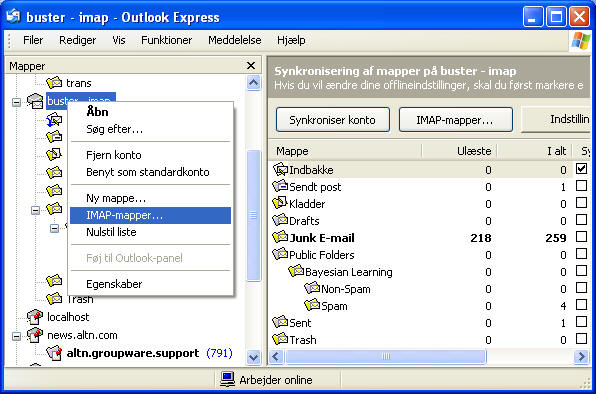The height and width of the screenshot is (394, 596).
Task: Check the Public Folders sync checkbox
Action: [x=581, y=253]
